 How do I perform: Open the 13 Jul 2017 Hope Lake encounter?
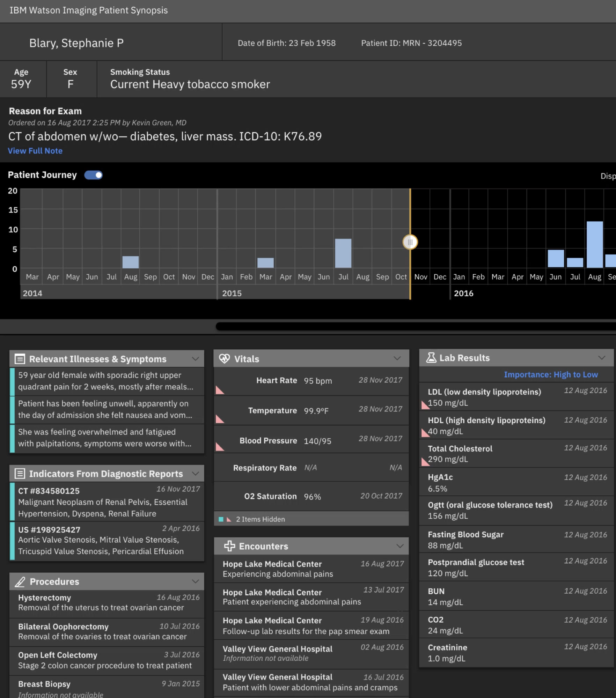point(311,597)
